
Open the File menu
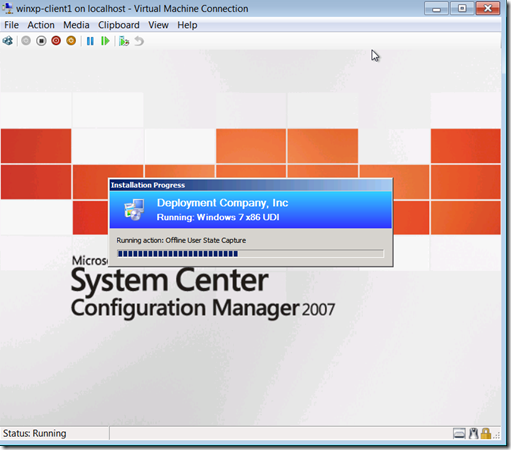[11, 25]
